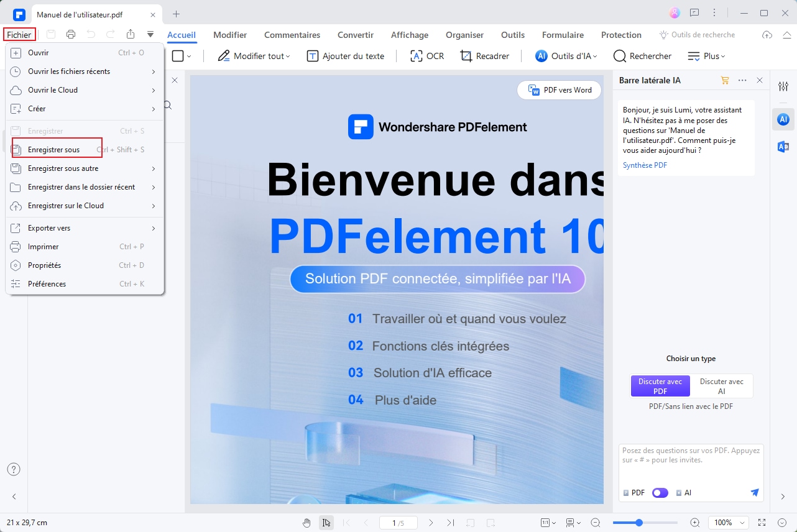Screen dimensions: 797x532
Task: Enter fullscreen mode icon in status bar
Action: pos(763,523)
